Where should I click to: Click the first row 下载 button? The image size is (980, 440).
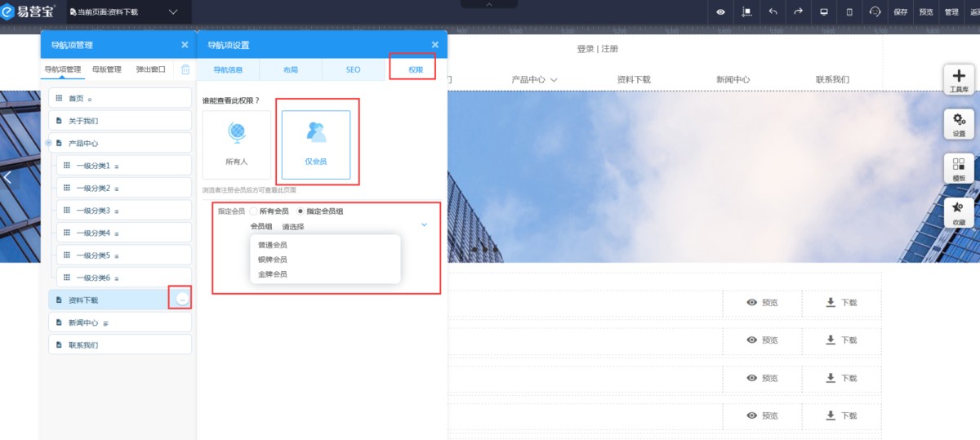click(841, 303)
